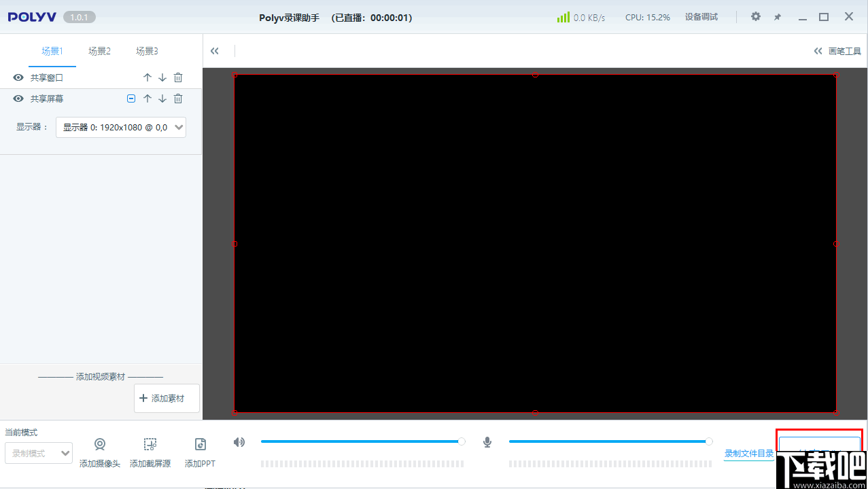Viewport: 868px width, 489px height.
Task: Open the 录制文件目录 link
Action: click(x=749, y=454)
